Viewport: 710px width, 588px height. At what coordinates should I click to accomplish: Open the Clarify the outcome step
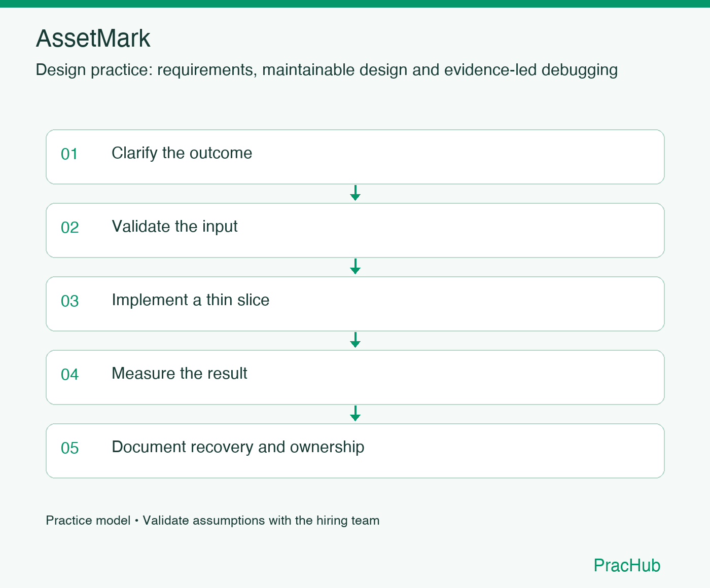pos(355,157)
